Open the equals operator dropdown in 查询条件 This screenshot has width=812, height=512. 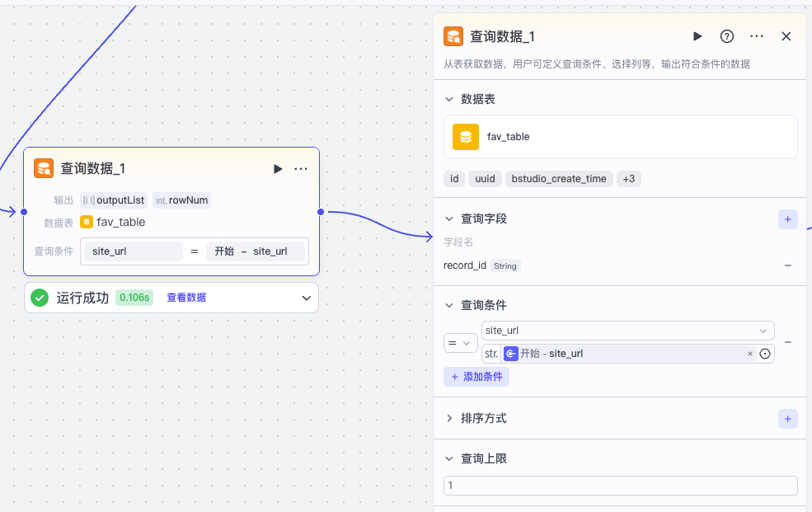[460, 342]
